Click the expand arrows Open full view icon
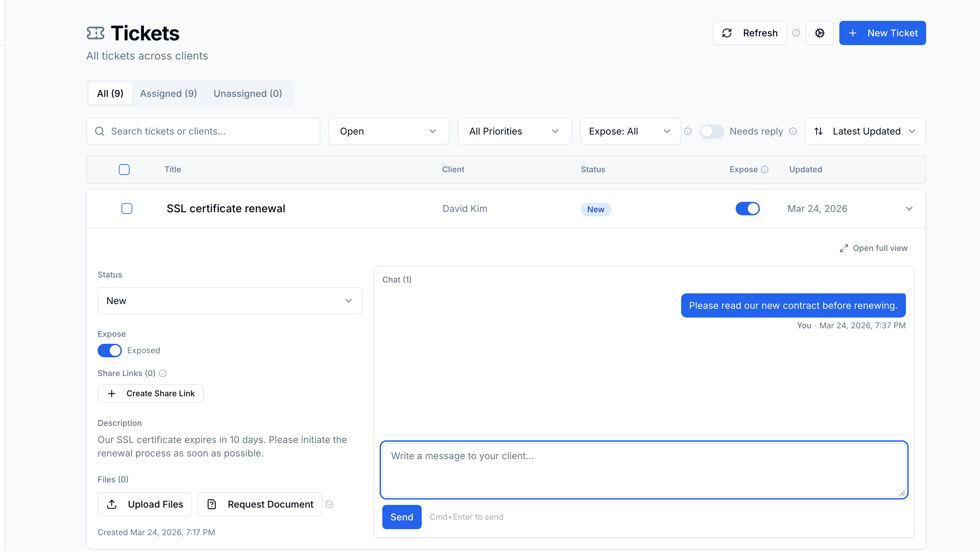 click(x=844, y=248)
